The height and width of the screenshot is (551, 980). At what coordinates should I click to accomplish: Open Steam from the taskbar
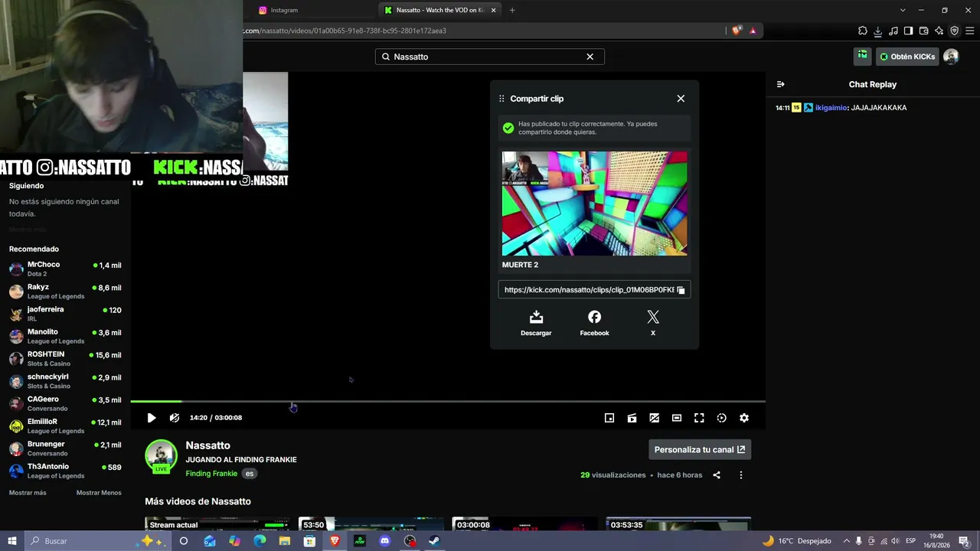click(x=434, y=541)
